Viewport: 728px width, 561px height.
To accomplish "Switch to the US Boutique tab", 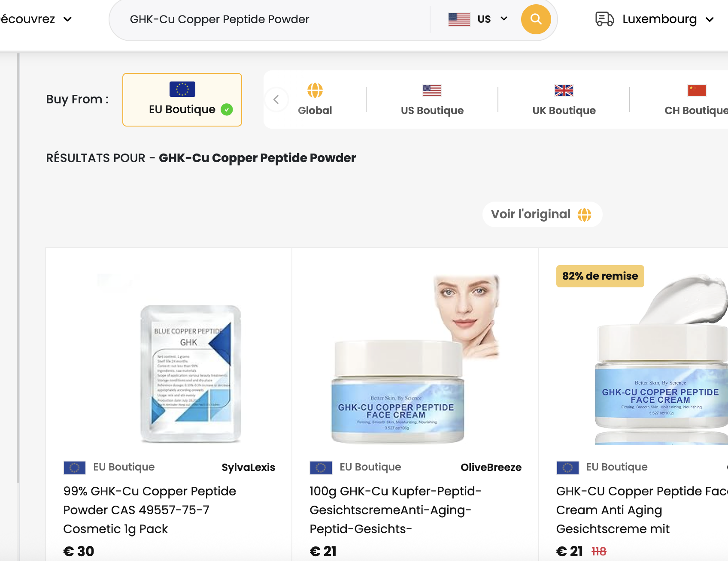I will (x=432, y=100).
